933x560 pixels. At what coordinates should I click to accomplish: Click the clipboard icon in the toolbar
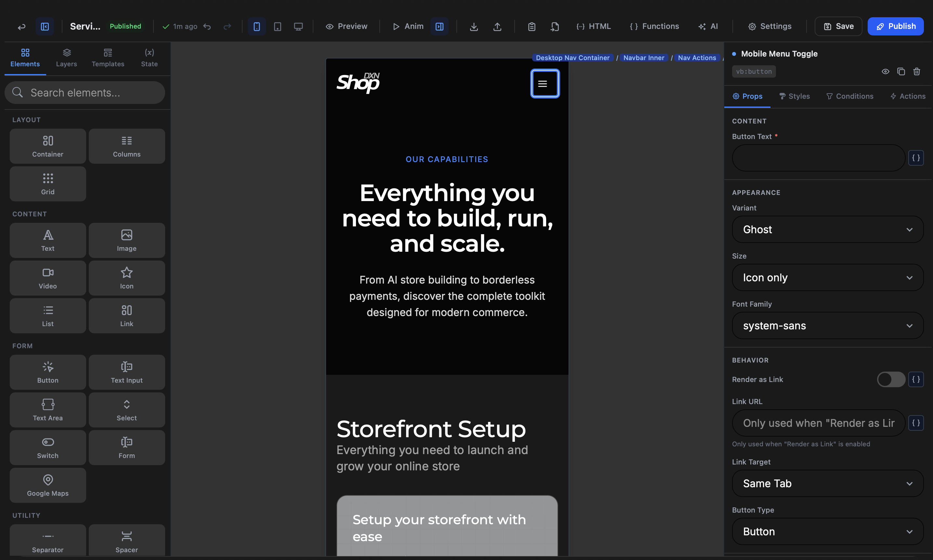(x=532, y=26)
